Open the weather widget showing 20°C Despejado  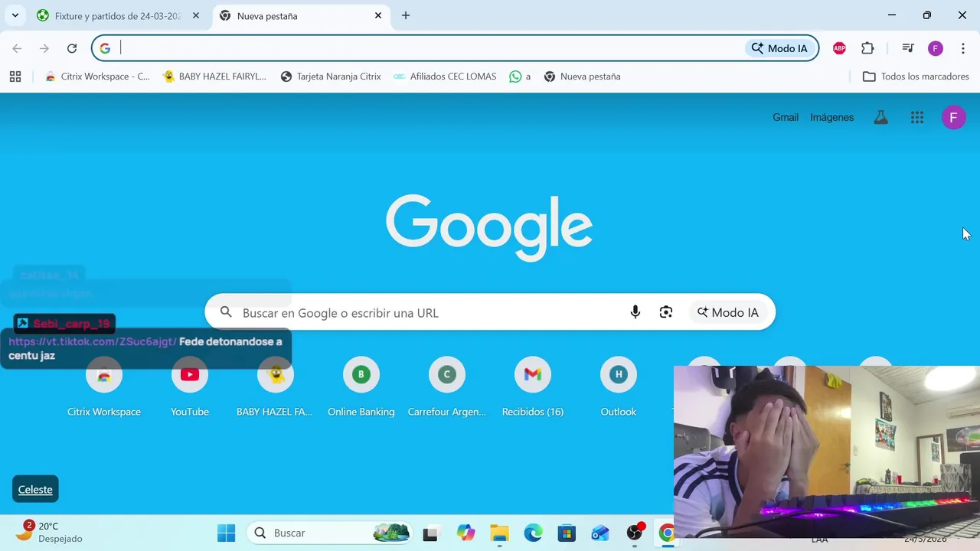click(50, 532)
